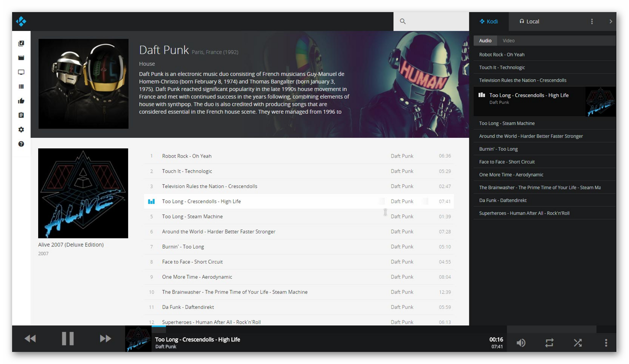Screen dimensions: 629x364
Task: Open the Thumbs up sidebar icon
Action: tap(21, 101)
